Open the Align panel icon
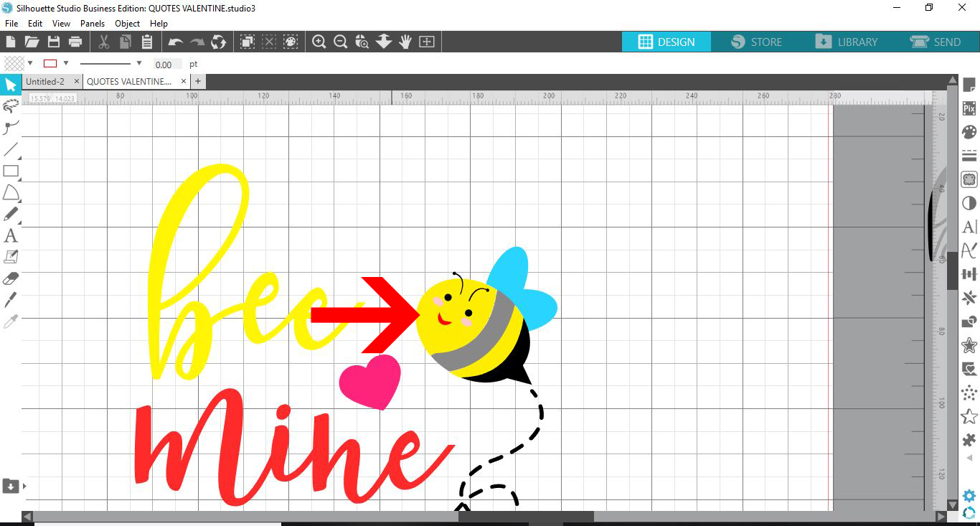Viewport: 980px width, 526px height. point(969,274)
